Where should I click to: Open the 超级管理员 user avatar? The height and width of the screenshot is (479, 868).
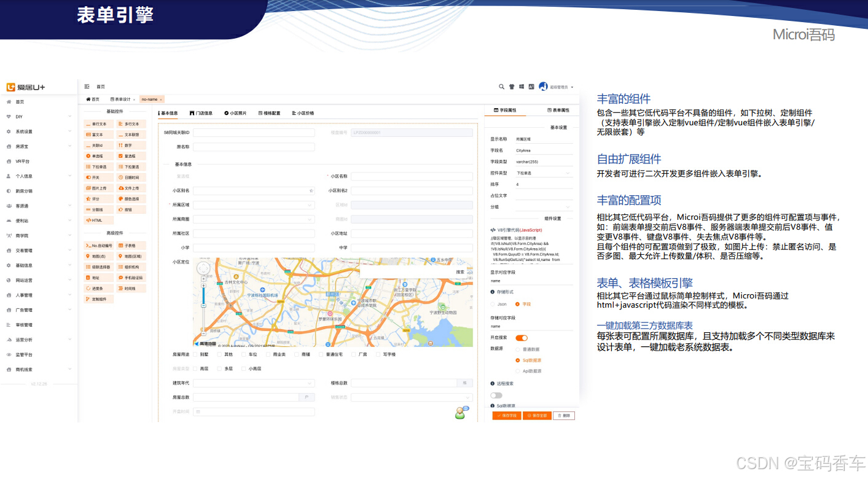tap(543, 87)
